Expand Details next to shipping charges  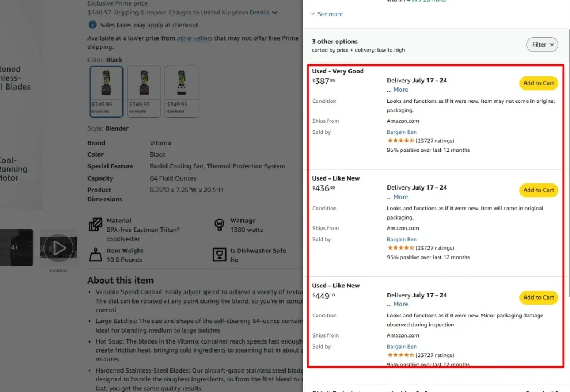point(259,12)
